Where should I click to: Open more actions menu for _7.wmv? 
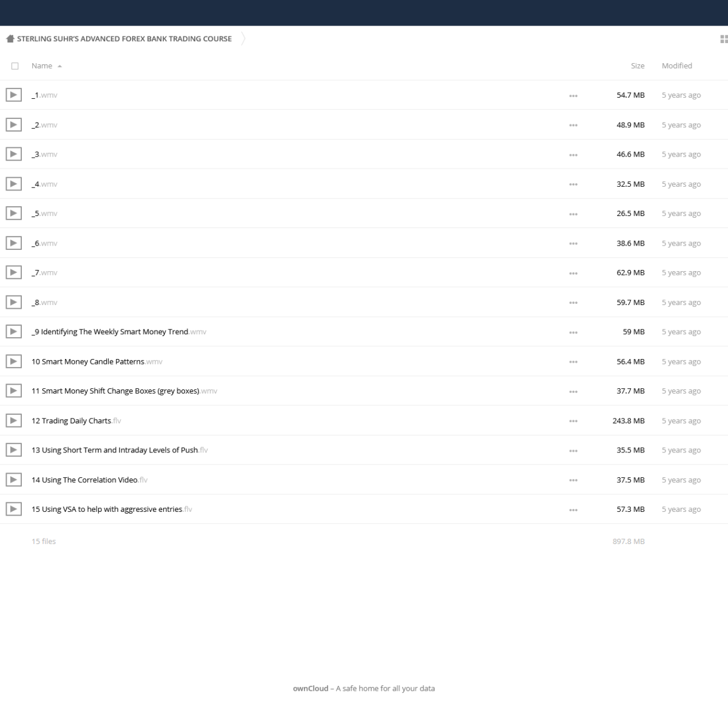[573, 273]
